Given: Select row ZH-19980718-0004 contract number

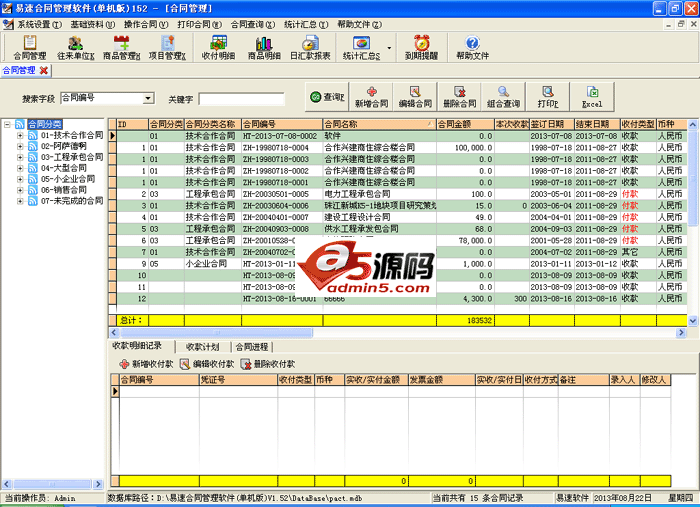Looking at the screenshot, I should pyautogui.click(x=282, y=147).
